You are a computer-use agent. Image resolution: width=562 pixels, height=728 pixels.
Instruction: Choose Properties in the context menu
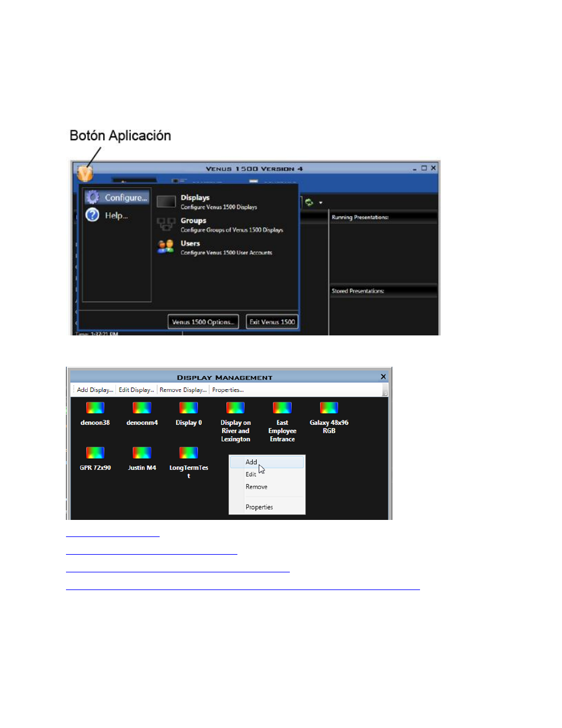[267, 507]
